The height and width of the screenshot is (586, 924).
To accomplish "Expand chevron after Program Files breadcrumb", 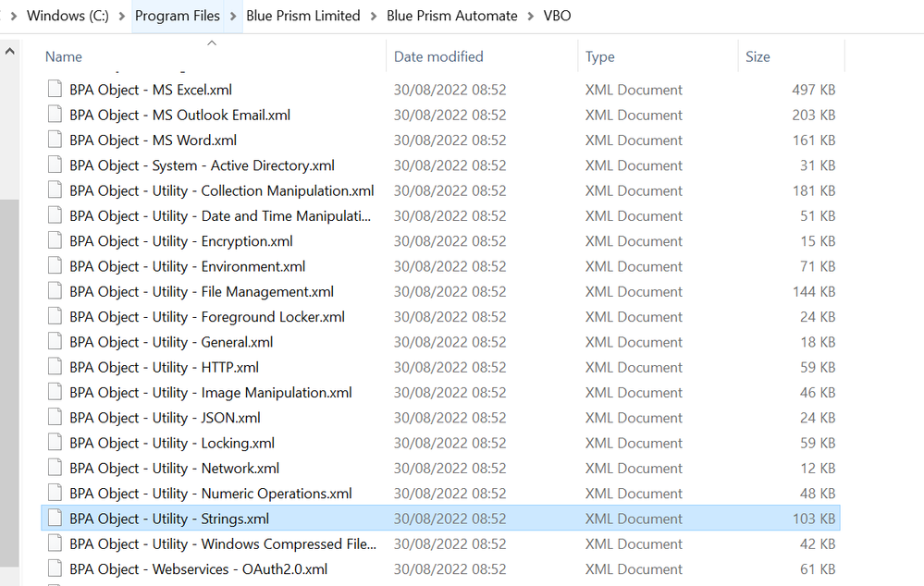I will point(233,16).
